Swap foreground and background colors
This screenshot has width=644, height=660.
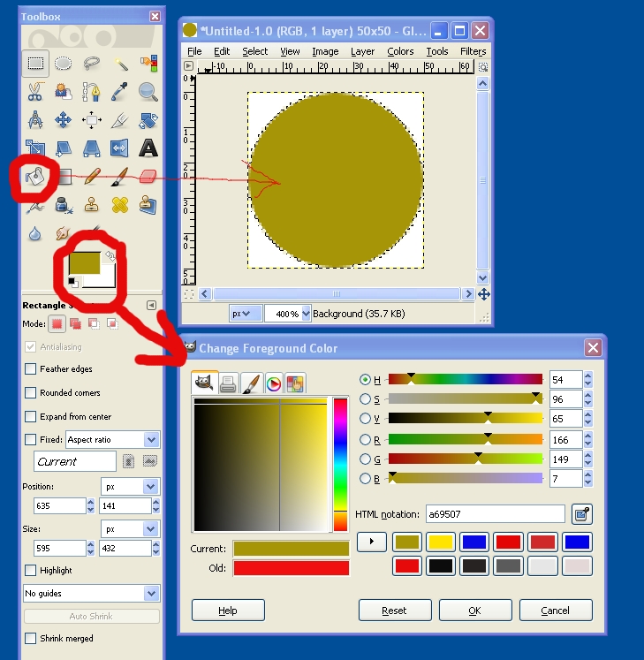[x=110, y=256]
